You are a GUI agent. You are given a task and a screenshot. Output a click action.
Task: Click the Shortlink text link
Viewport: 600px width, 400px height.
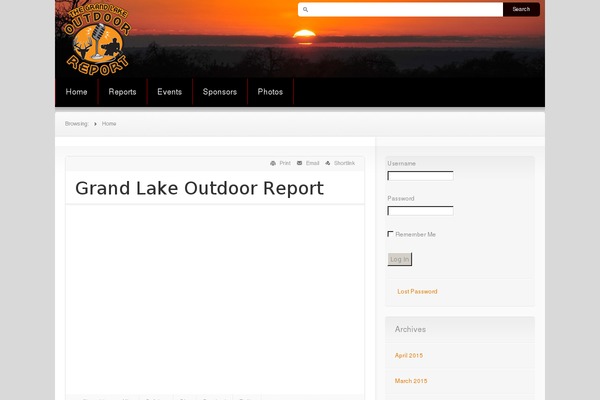coord(344,163)
